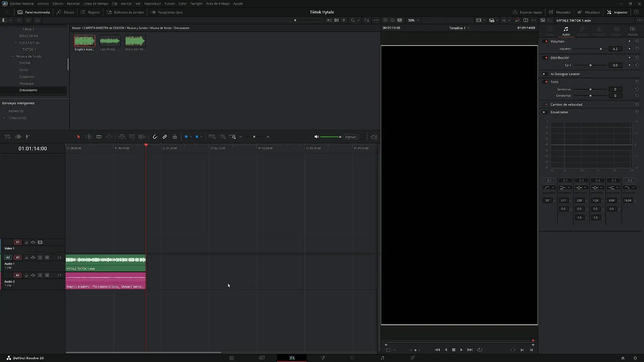Toggle position lock padlock icon
The image size is (644, 362).
point(175,137)
